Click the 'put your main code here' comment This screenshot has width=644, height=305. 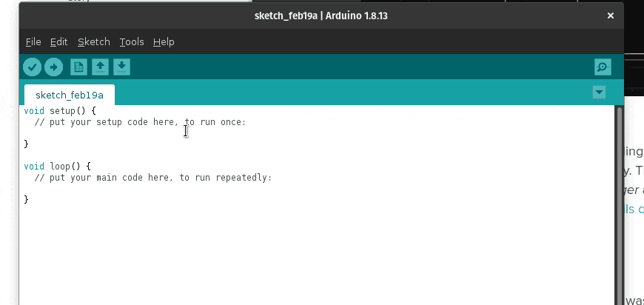(153, 178)
